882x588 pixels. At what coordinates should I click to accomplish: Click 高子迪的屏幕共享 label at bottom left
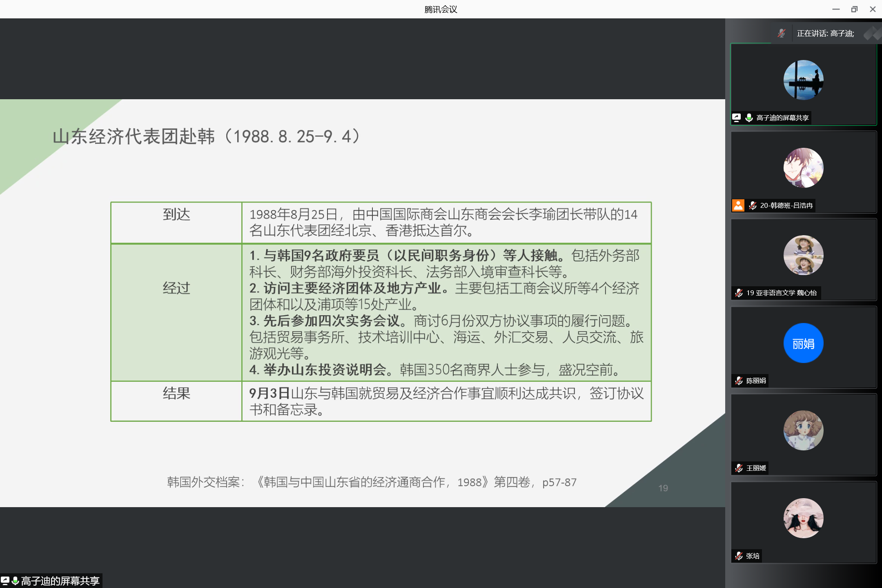(60, 581)
